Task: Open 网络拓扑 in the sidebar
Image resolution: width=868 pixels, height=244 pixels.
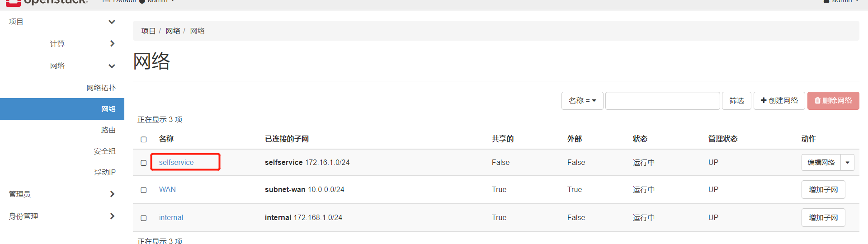Action: (101, 88)
